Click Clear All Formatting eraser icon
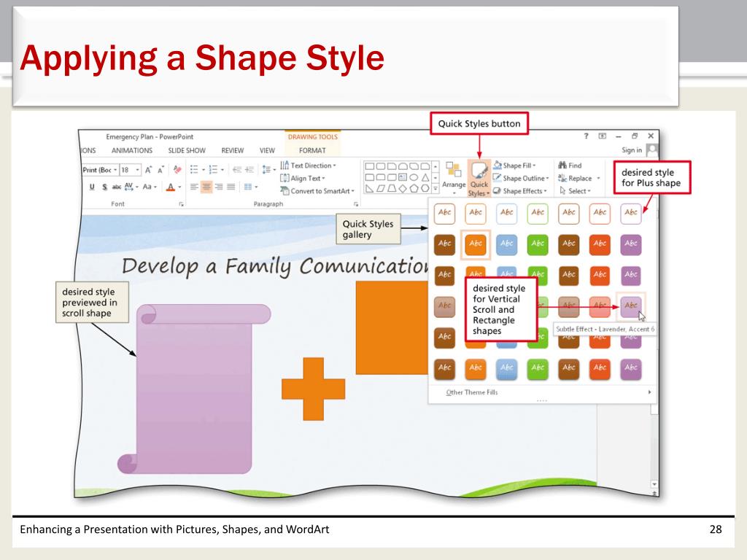Viewport: 747px width, 560px height. (x=177, y=169)
